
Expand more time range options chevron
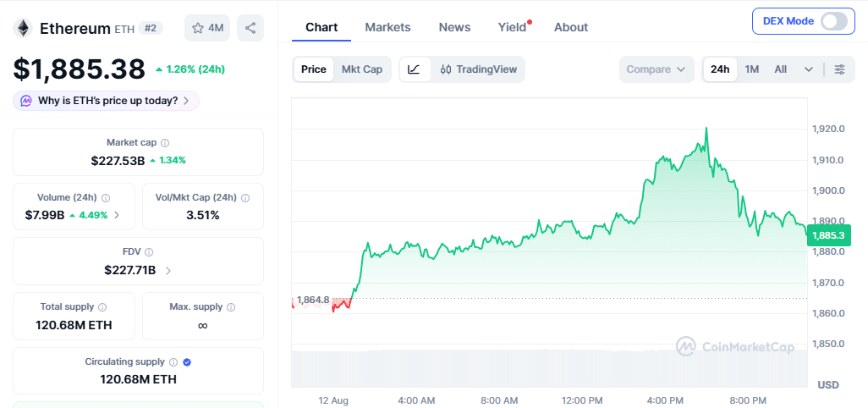click(x=809, y=69)
